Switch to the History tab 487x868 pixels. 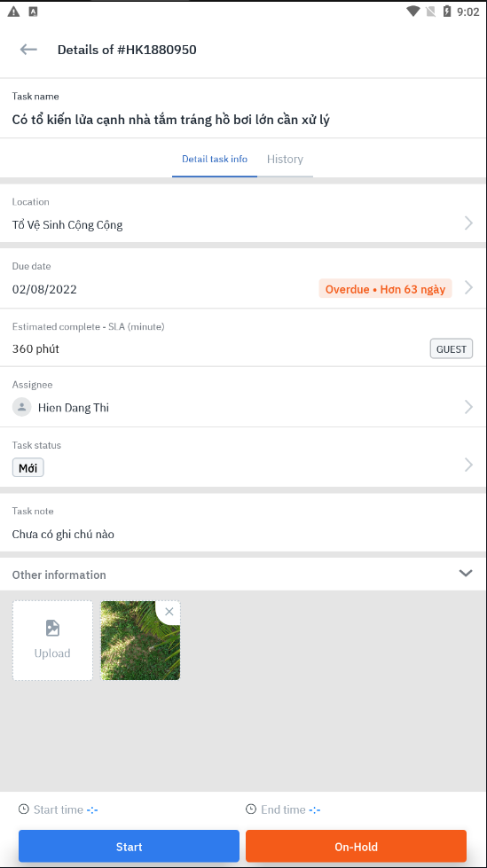pyautogui.click(x=285, y=160)
